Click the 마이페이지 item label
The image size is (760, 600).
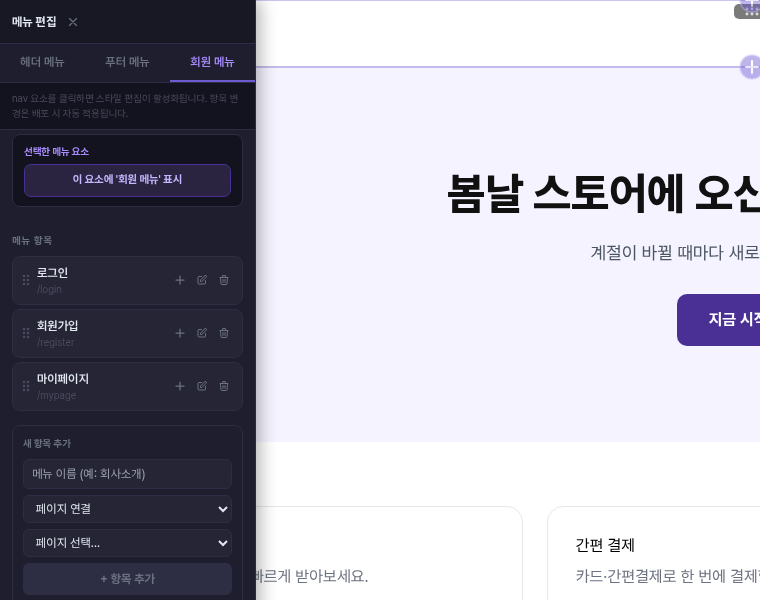tap(63, 379)
